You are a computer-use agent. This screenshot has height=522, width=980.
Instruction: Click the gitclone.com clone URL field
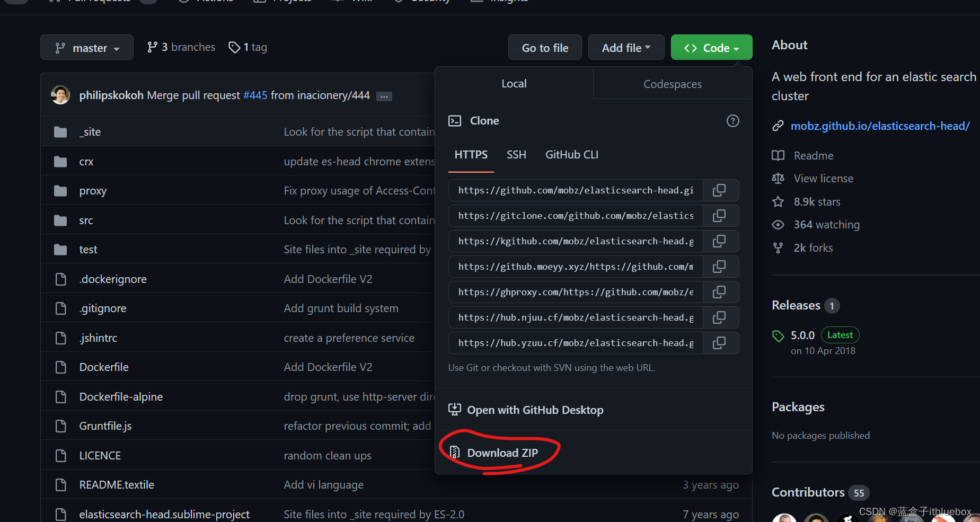click(x=576, y=216)
